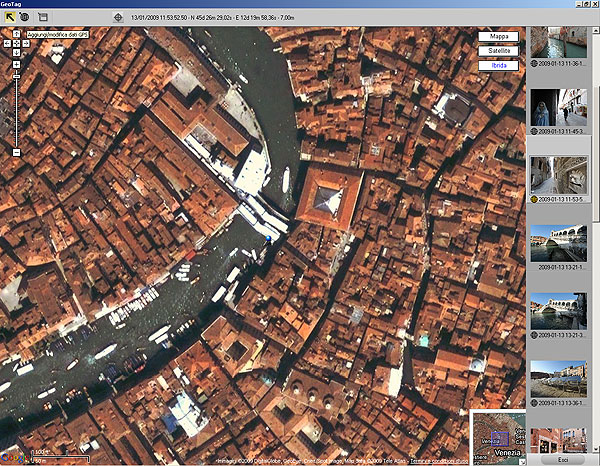Click yellow globe icon beside 11-53 label
The width and height of the screenshot is (600, 466).
[534, 199]
